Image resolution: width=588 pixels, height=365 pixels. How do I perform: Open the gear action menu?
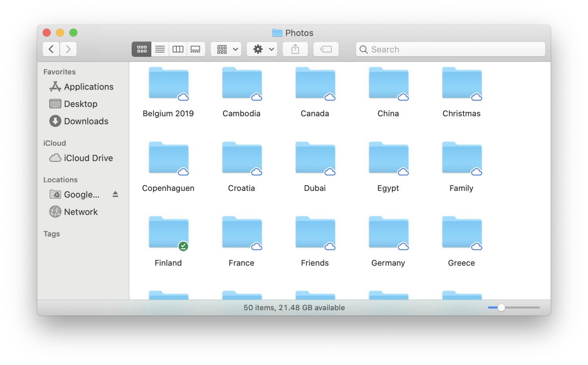pos(262,49)
